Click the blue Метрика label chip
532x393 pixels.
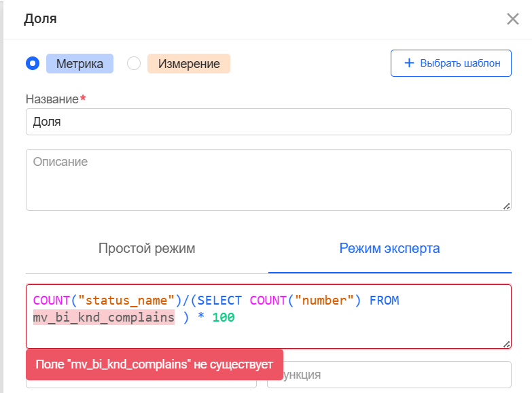point(79,64)
